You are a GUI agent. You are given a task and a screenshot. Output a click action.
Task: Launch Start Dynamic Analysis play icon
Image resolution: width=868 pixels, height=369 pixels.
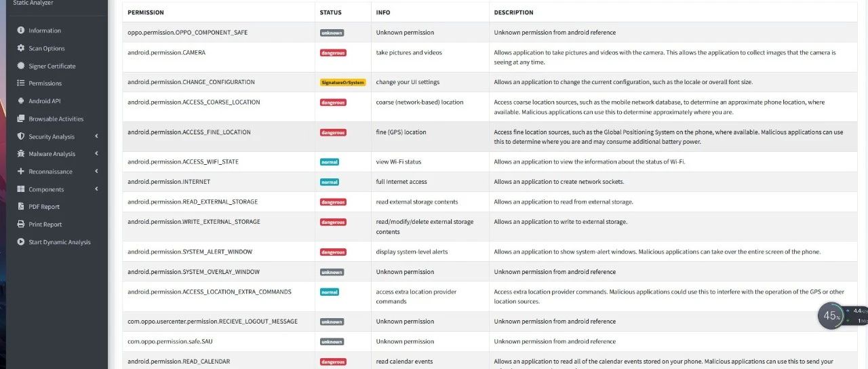21,242
